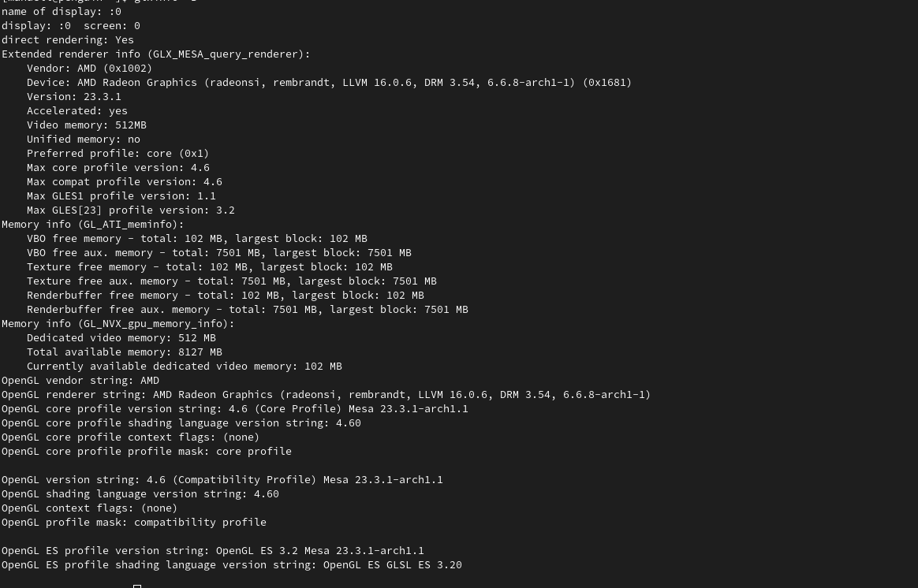Click the Preferred profile: core (0x1) line
918x588 pixels.
click(x=118, y=153)
